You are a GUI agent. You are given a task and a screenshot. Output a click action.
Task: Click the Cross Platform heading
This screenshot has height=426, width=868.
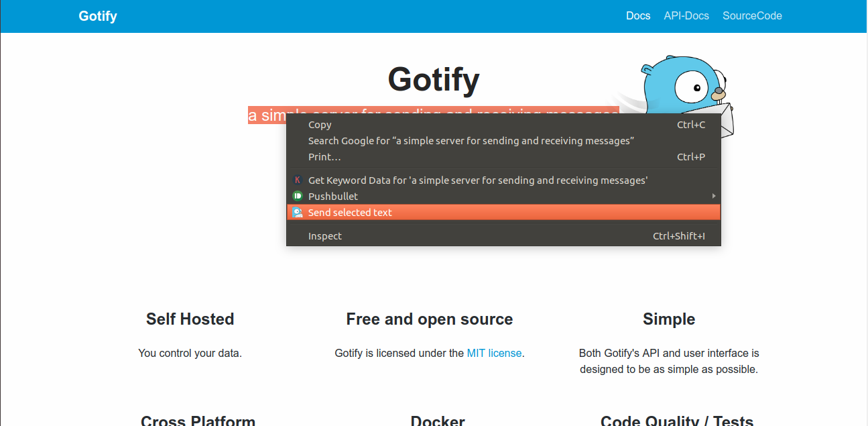point(198,421)
